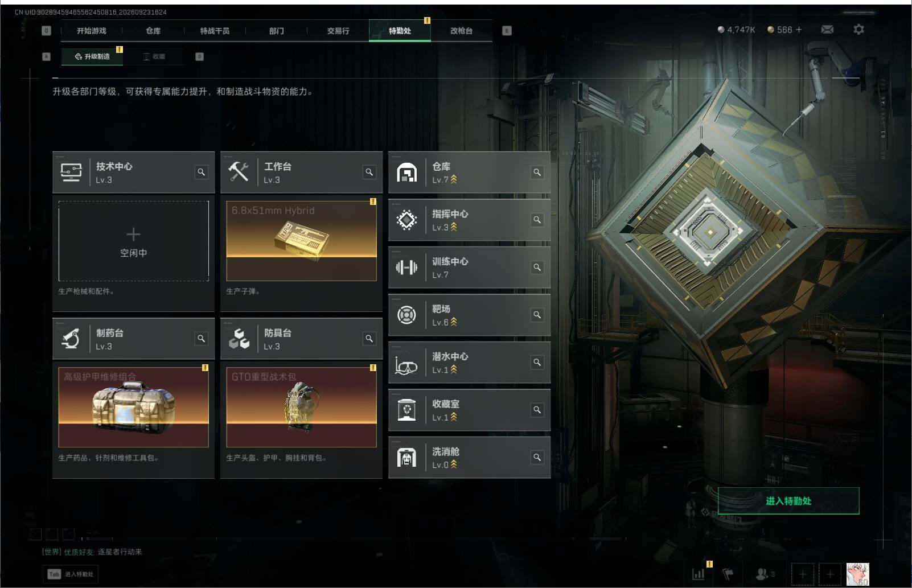
Task: Open the GTO重型战术包 production card
Action: coord(301,407)
